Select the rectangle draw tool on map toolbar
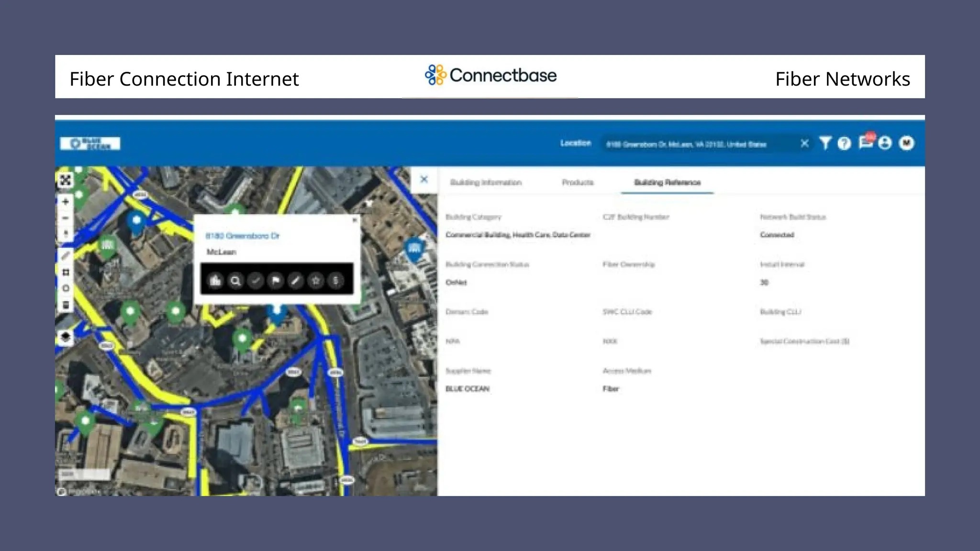This screenshot has height=551, width=980. 66,272
